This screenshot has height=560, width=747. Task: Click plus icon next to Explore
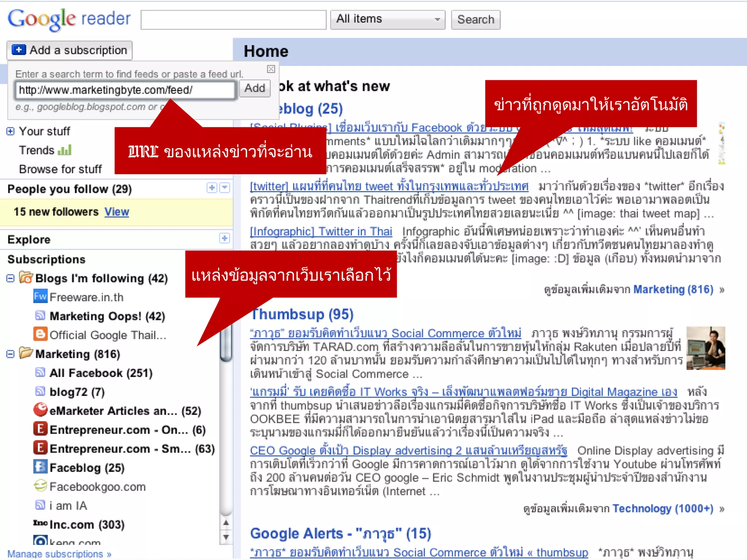click(225, 238)
